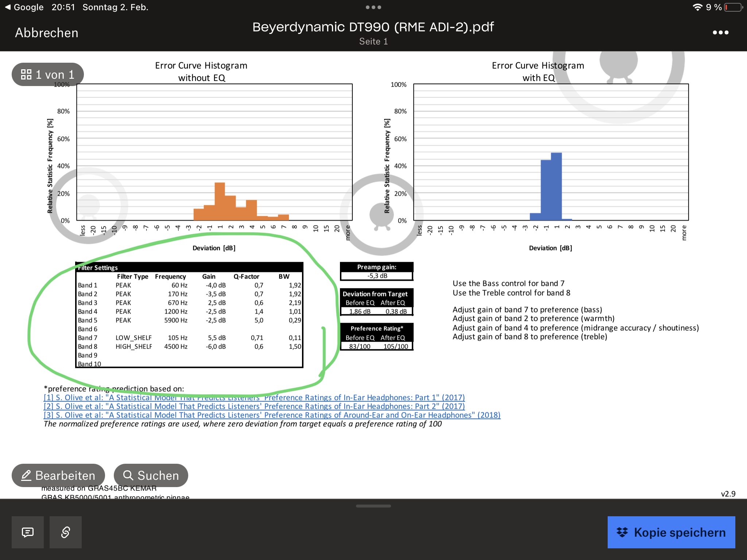Tap the 'Use the Bass control for band 7' text
This screenshot has height=560, width=747.
[x=508, y=283]
